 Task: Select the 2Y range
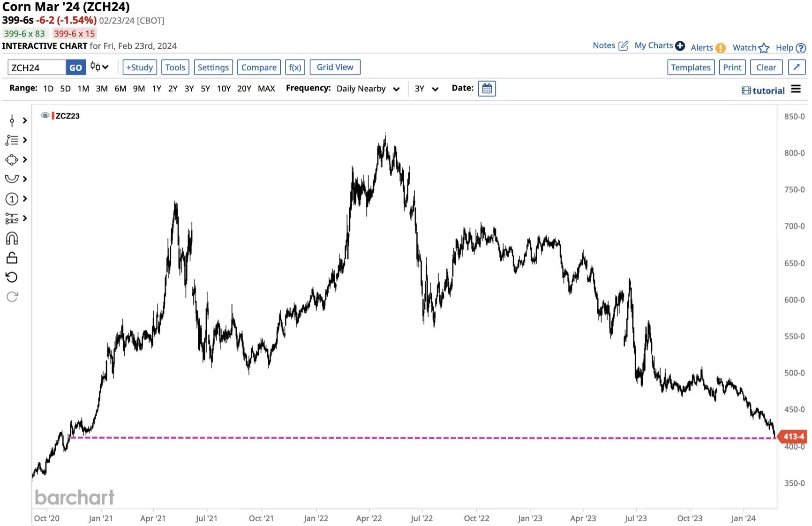[x=173, y=89]
